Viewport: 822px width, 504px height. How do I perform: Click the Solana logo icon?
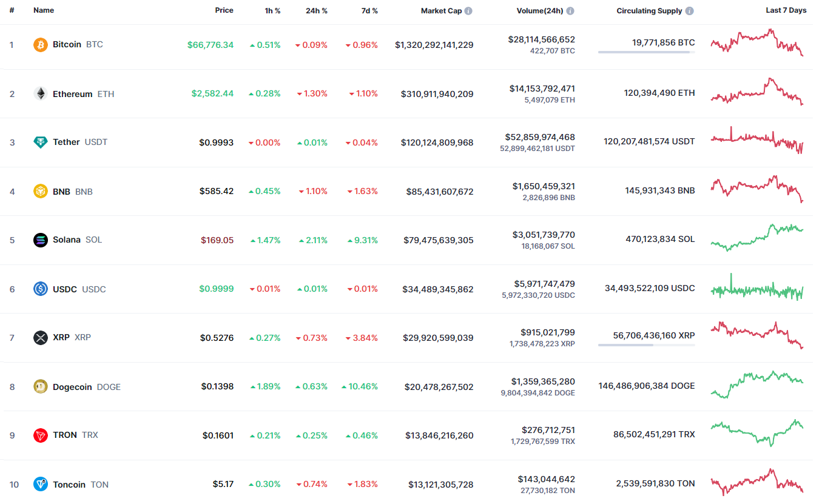(41, 240)
